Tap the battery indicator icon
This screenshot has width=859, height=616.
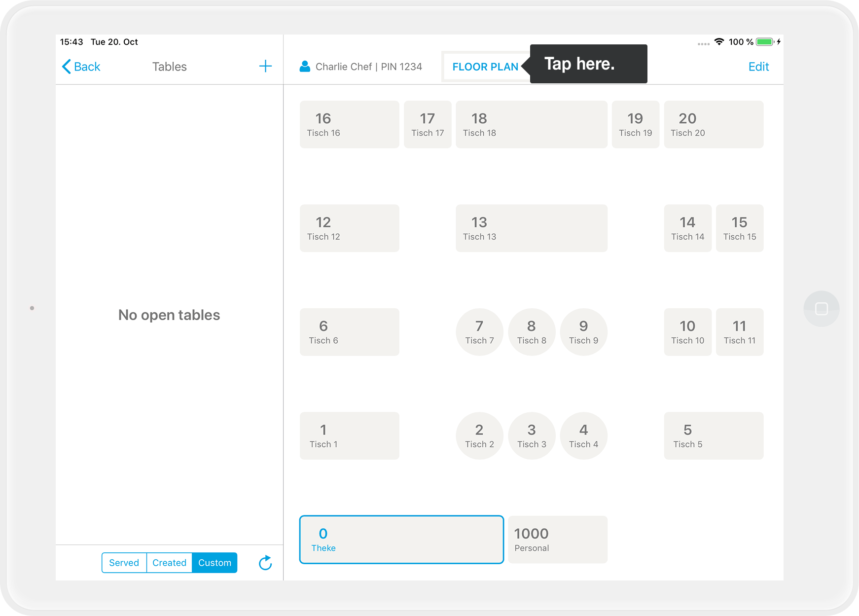766,42
